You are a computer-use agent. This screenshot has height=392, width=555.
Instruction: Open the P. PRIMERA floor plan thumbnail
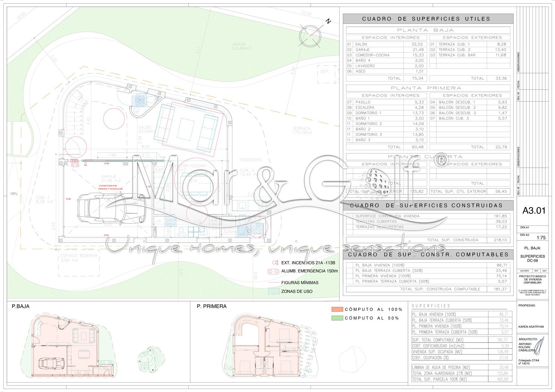(265, 347)
